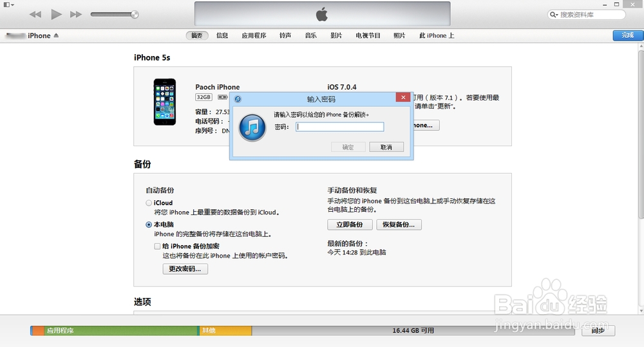The height and width of the screenshot is (347, 644).
Task: Close the 输入密码 dialog with red X
Action: tap(403, 97)
